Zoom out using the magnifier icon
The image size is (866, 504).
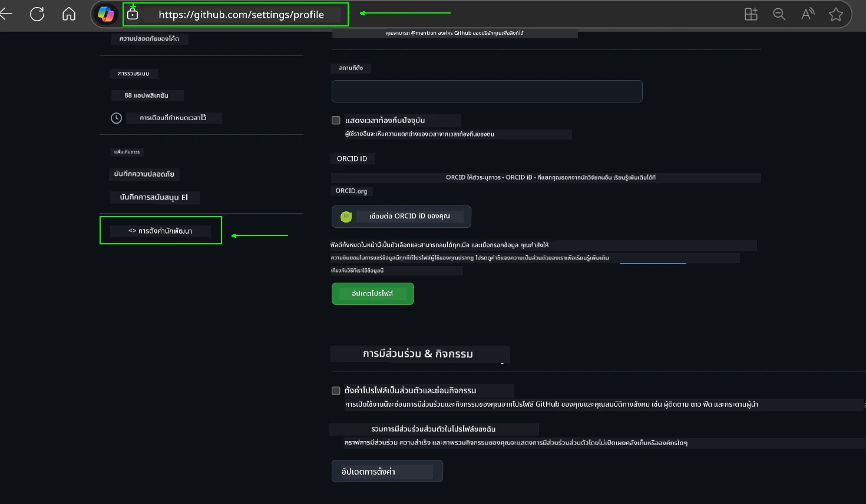[779, 14]
